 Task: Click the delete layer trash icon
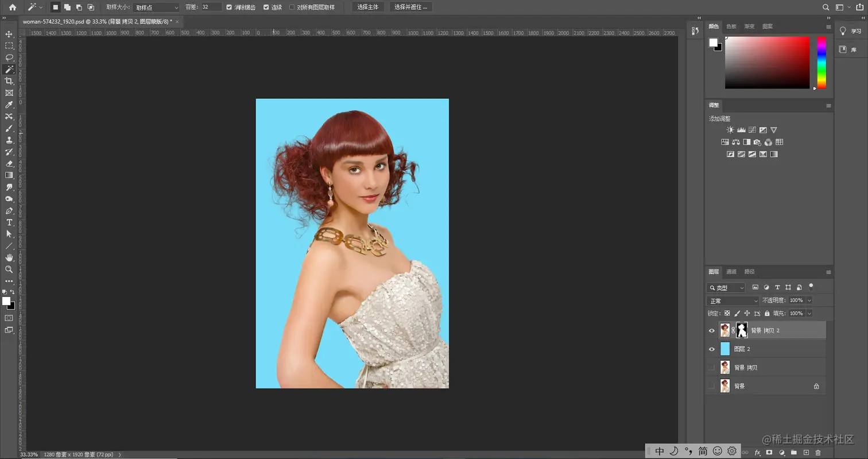pos(817,451)
